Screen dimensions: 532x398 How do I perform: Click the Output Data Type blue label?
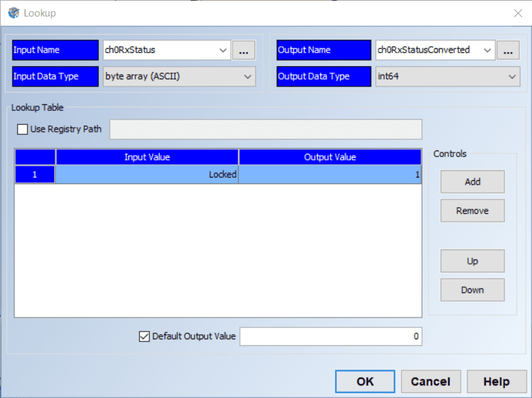click(324, 77)
